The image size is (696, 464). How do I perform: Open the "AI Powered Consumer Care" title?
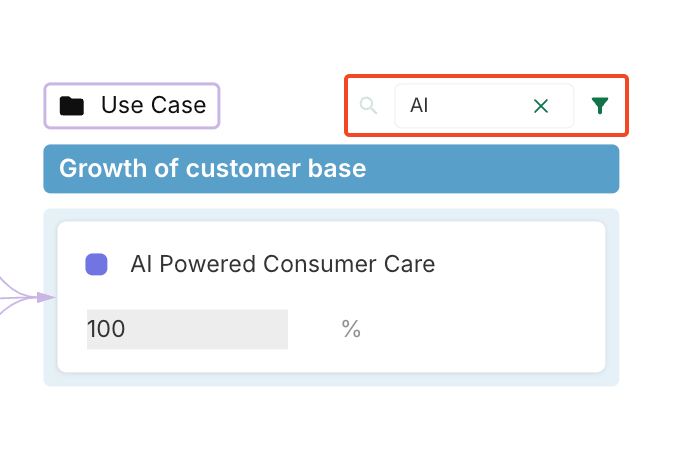click(x=282, y=265)
